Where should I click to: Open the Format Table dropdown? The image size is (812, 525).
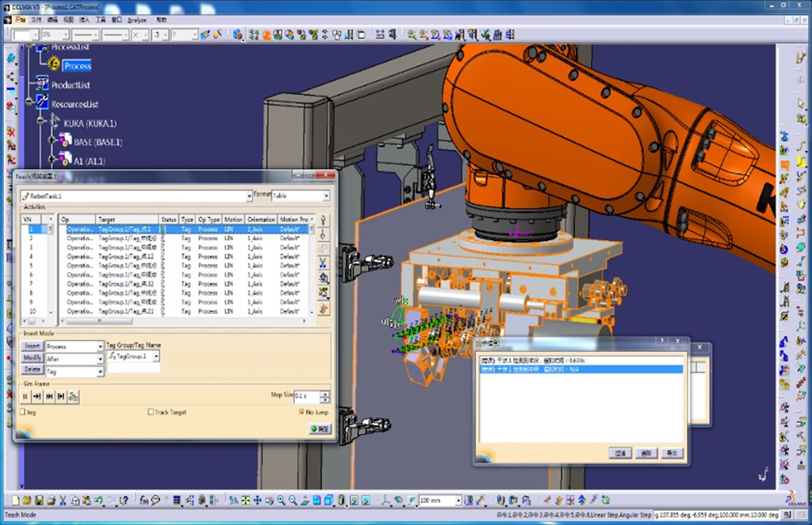326,196
